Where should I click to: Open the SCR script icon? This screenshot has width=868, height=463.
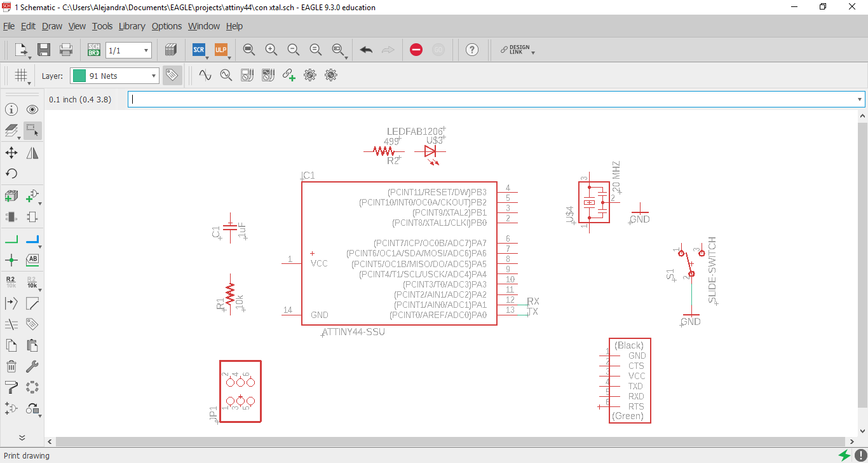199,50
